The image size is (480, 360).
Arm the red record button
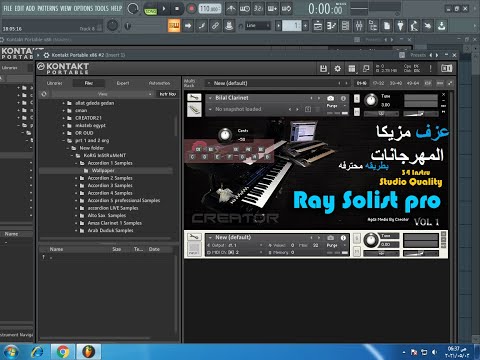191,9
